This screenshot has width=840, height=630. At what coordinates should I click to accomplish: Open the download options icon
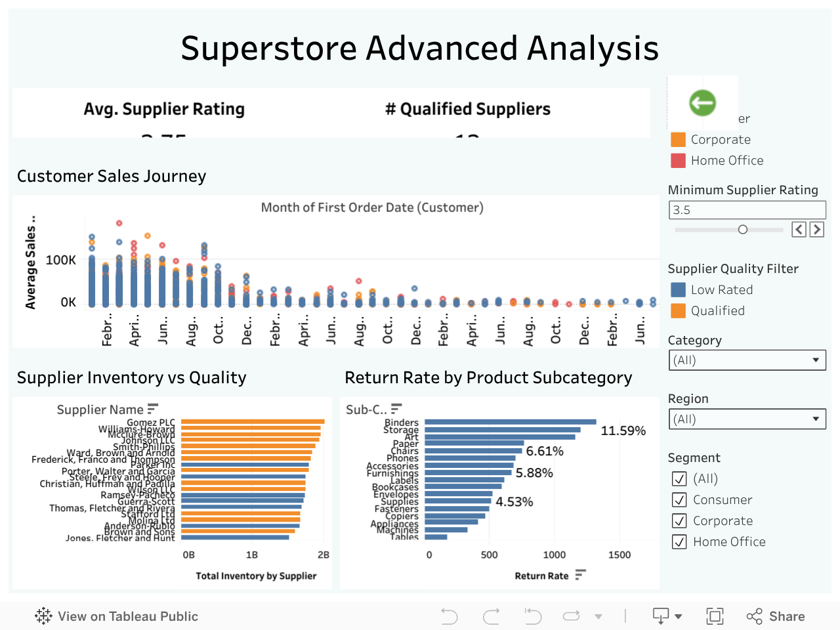(667, 616)
